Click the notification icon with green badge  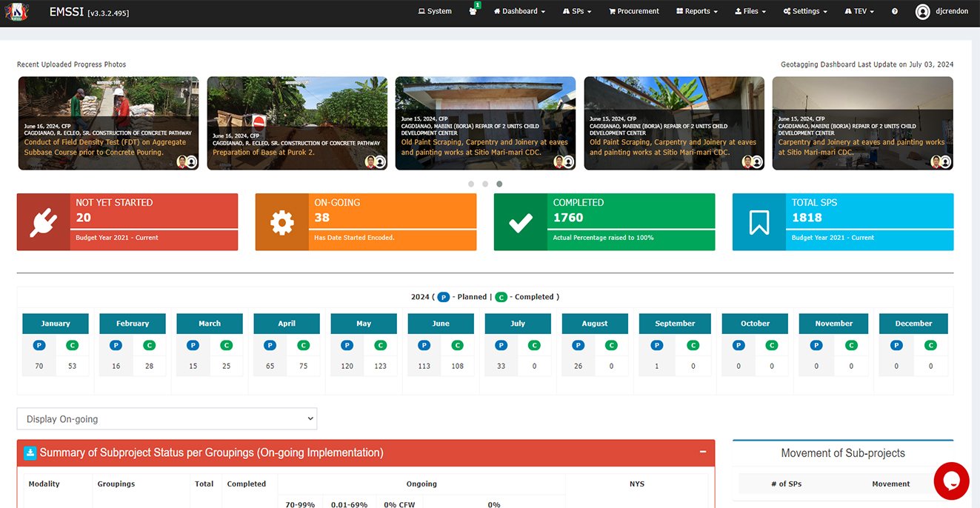tap(473, 11)
